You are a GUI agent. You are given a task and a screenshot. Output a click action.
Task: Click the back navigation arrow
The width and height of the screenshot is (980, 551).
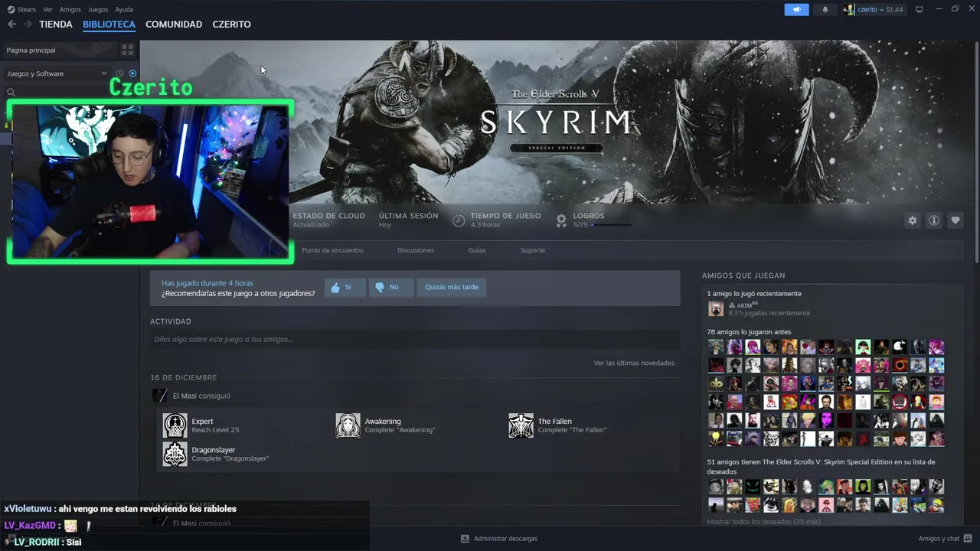click(x=11, y=24)
